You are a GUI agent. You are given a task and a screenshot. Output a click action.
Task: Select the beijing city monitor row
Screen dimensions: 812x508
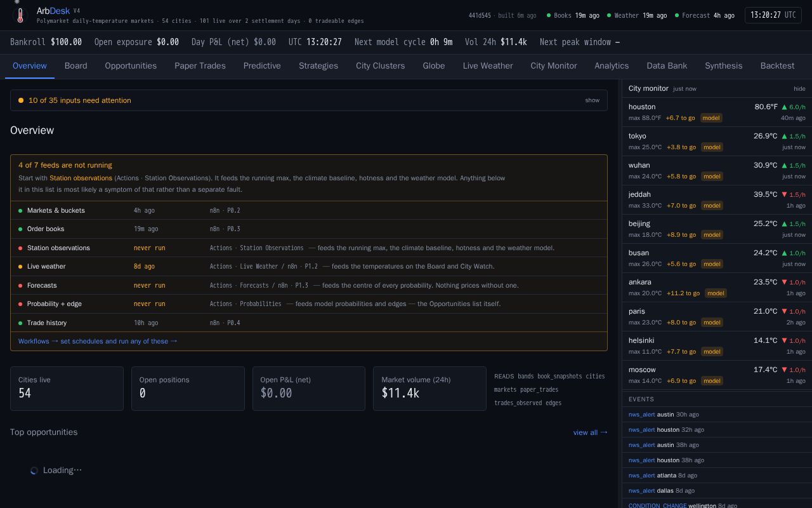(x=717, y=229)
